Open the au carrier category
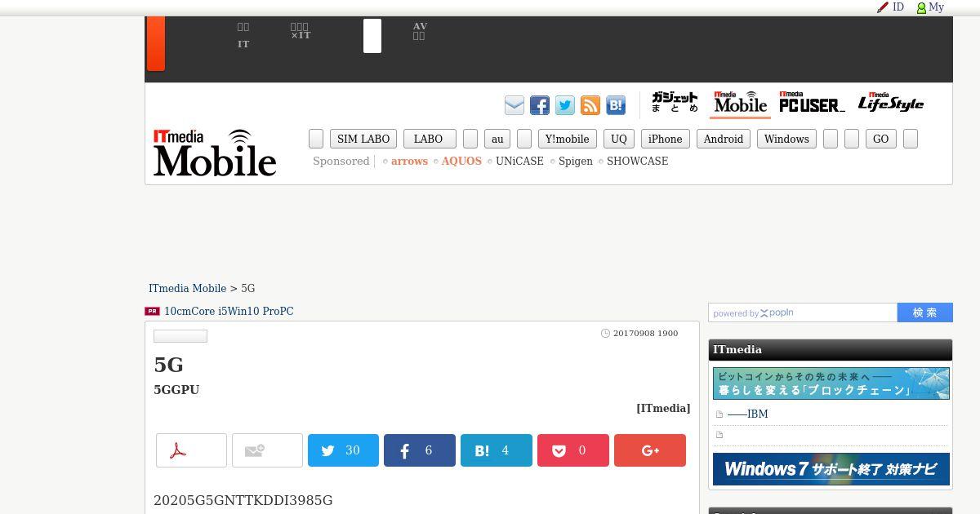This screenshot has height=514, width=980. pos(497,139)
